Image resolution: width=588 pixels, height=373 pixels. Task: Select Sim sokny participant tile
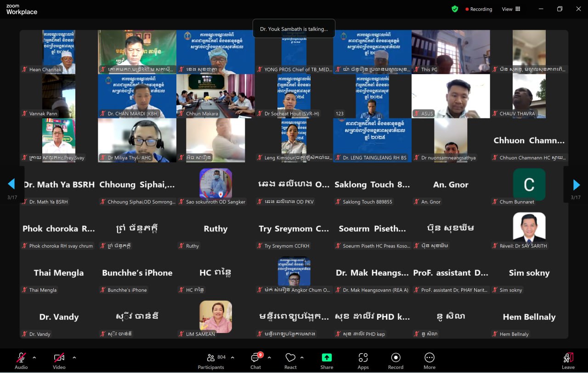click(529, 272)
